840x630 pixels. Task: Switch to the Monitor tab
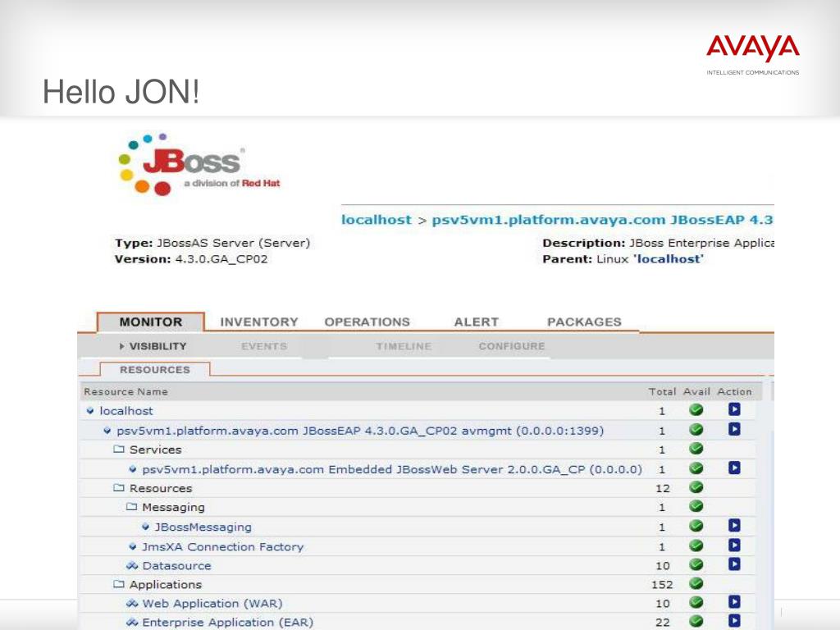pyautogui.click(x=151, y=322)
